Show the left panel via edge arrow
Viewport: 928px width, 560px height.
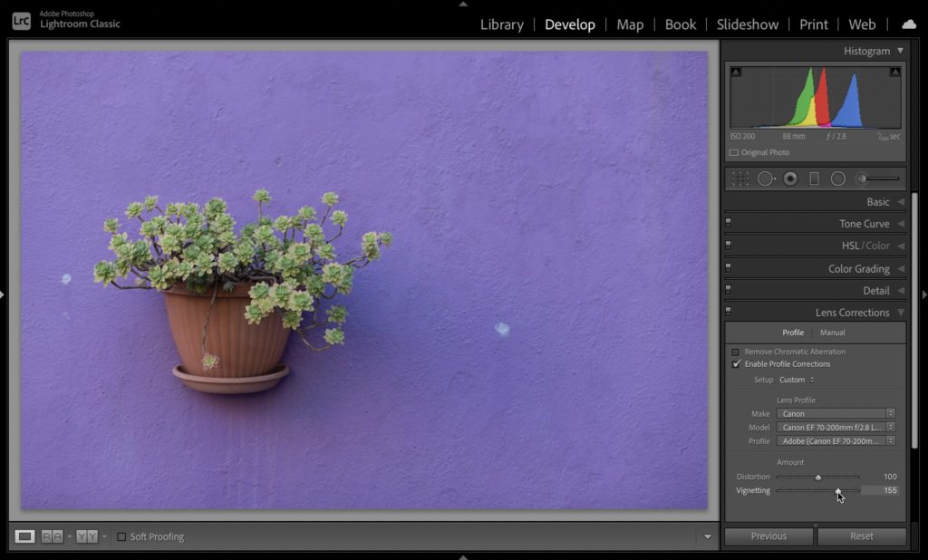coord(3,294)
